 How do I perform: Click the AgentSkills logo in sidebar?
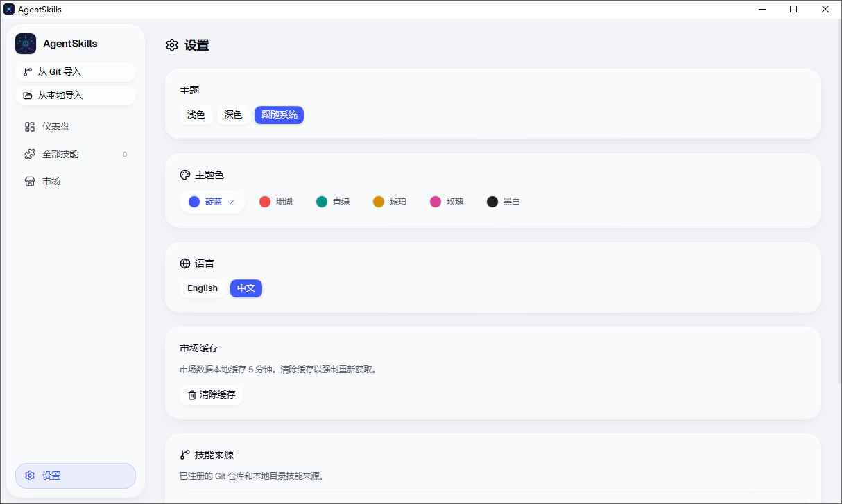pyautogui.click(x=25, y=43)
